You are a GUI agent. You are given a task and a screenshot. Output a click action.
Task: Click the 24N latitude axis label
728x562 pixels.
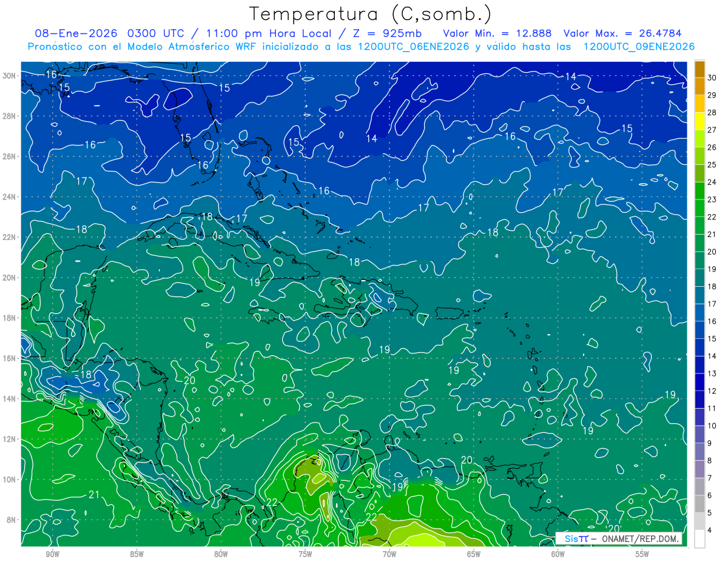pyautogui.click(x=9, y=196)
